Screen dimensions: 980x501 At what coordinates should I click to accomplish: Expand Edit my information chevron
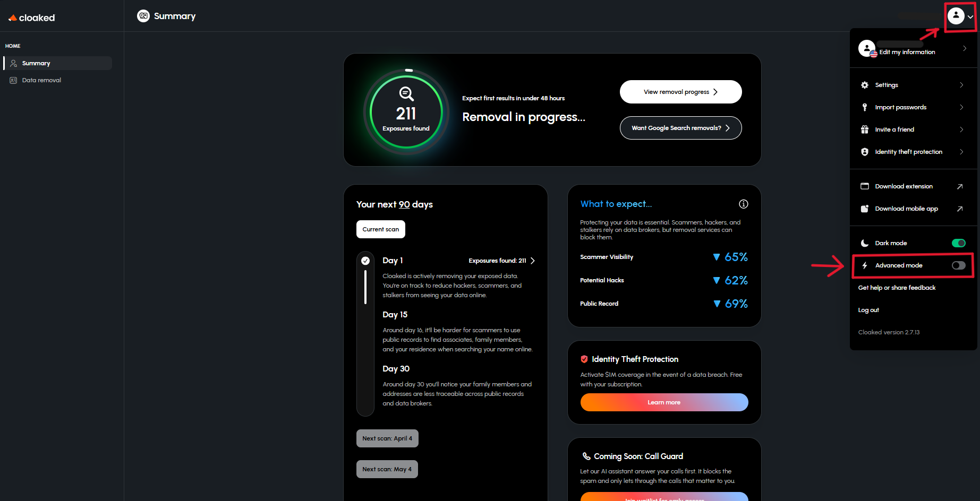pos(965,48)
